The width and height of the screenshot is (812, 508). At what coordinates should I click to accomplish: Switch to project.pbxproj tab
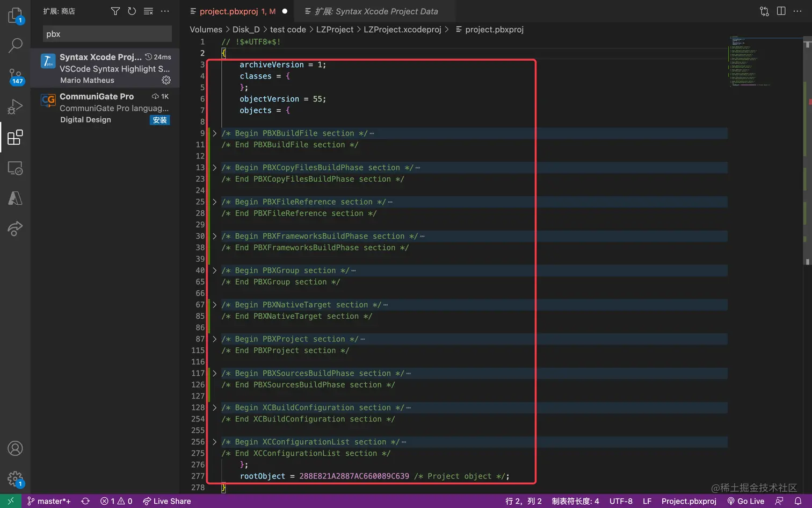pos(237,11)
